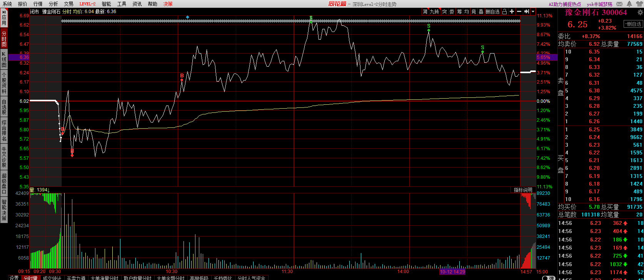This screenshot has width=644, height=280.
Task: Open 超级盘口 sidebar tab
Action: 4,183
